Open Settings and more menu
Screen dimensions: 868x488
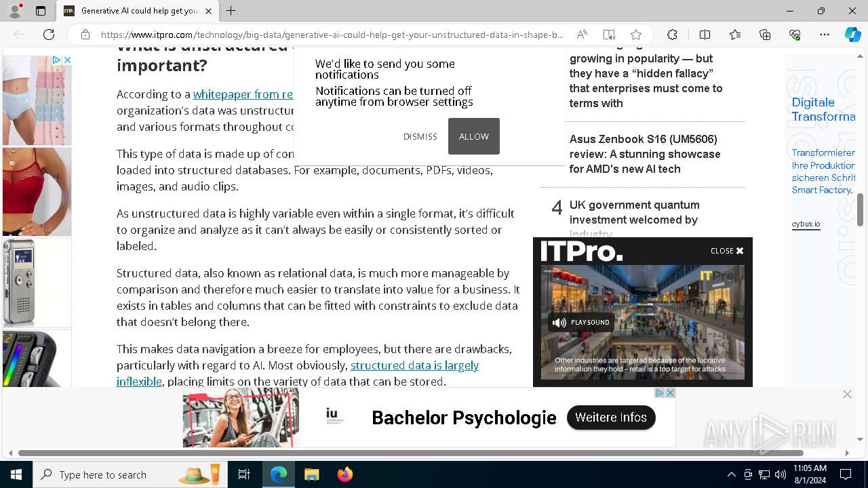tap(825, 35)
